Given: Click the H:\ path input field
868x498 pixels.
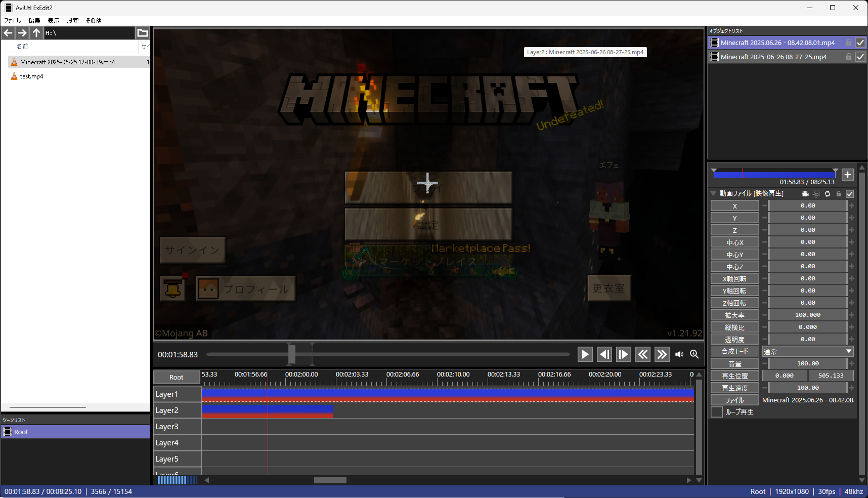Looking at the screenshot, I should [89, 33].
